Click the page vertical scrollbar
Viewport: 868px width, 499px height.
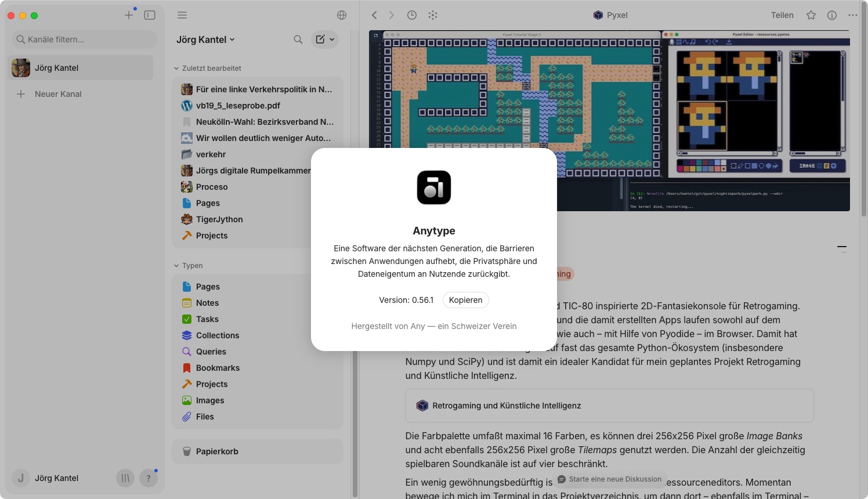coord(864,110)
